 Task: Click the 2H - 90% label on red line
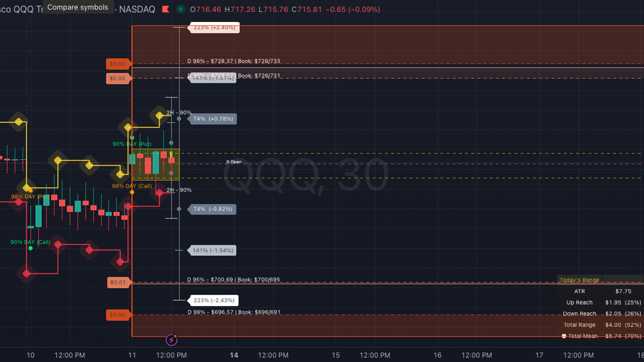179,190
